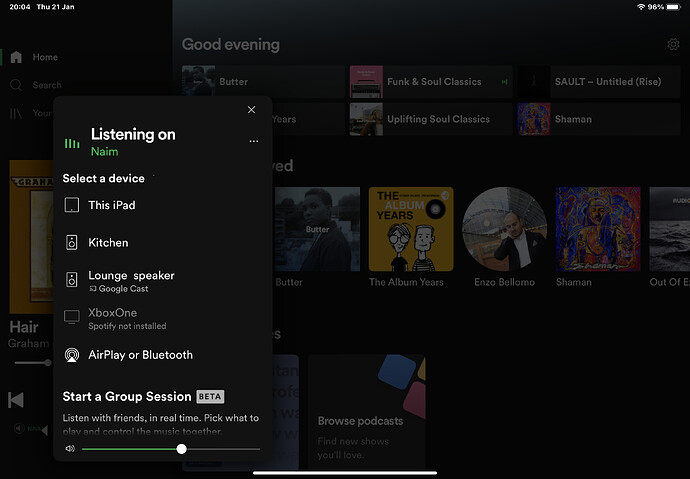Click the Funk & Soul Classics cover art

point(366,81)
